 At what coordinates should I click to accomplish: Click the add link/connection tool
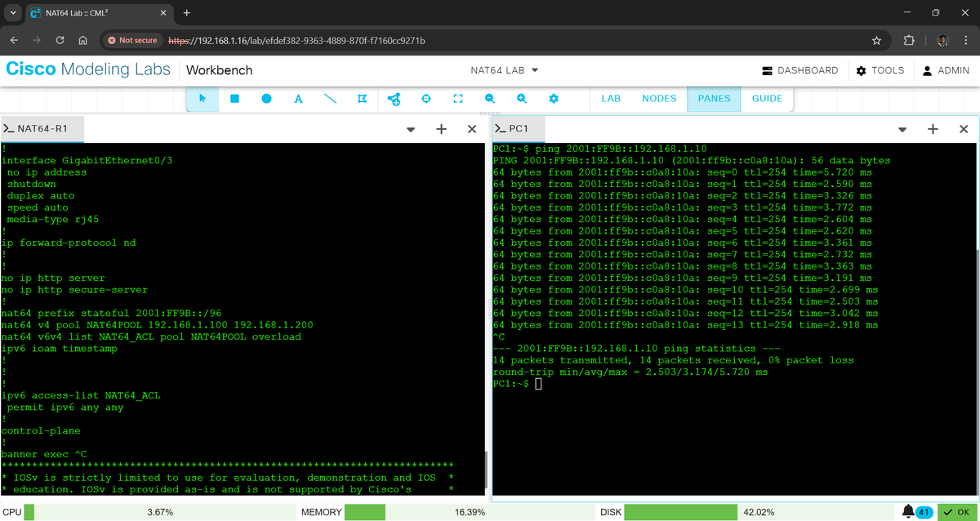pyautogui.click(x=394, y=99)
